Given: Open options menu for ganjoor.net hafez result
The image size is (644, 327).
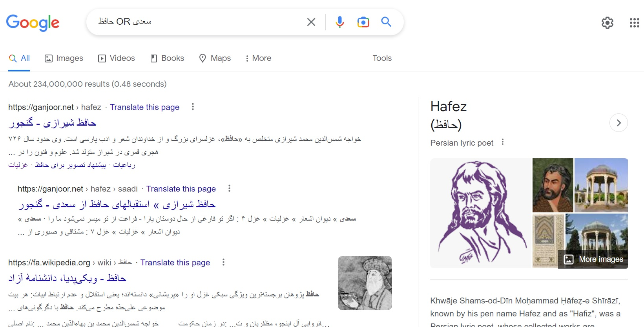Looking at the screenshot, I should coord(193,107).
